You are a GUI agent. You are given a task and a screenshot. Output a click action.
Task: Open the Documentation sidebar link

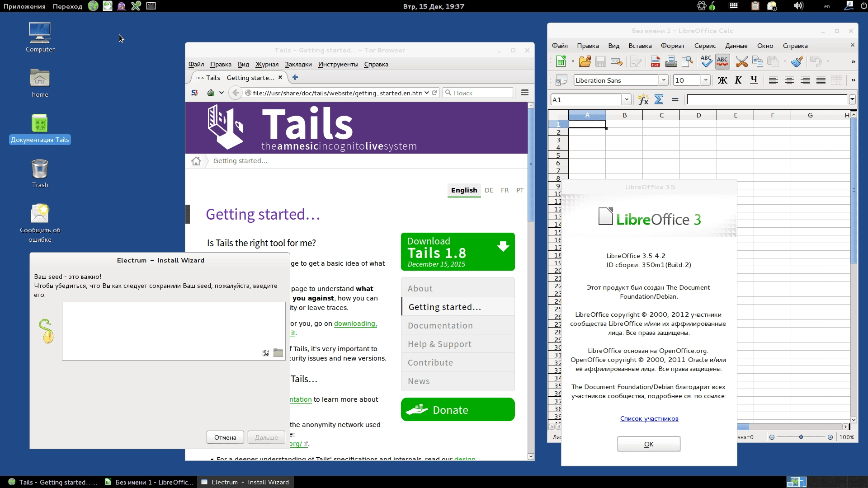(x=440, y=325)
